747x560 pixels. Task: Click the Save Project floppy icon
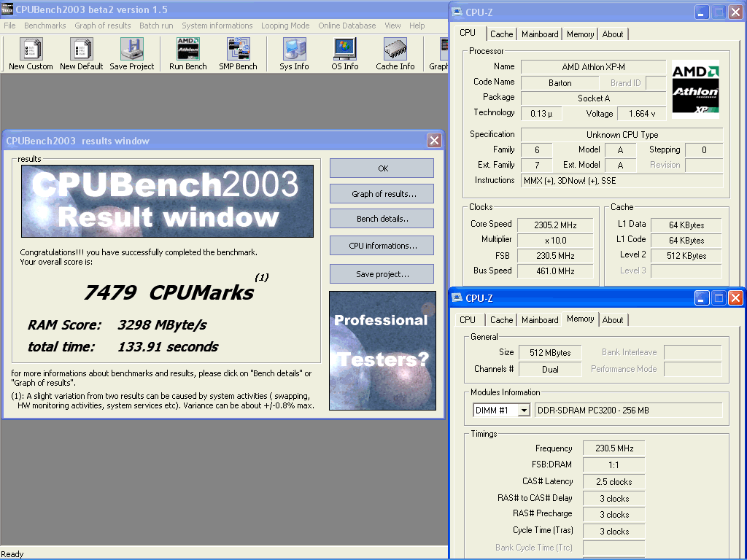[132, 49]
